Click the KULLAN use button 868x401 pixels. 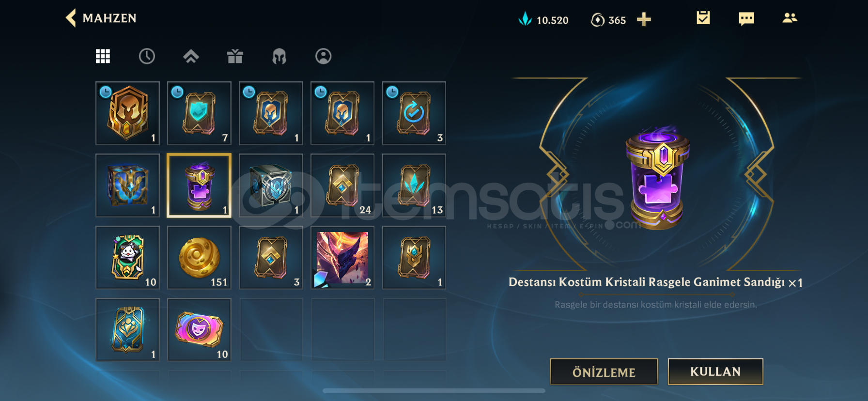click(715, 371)
